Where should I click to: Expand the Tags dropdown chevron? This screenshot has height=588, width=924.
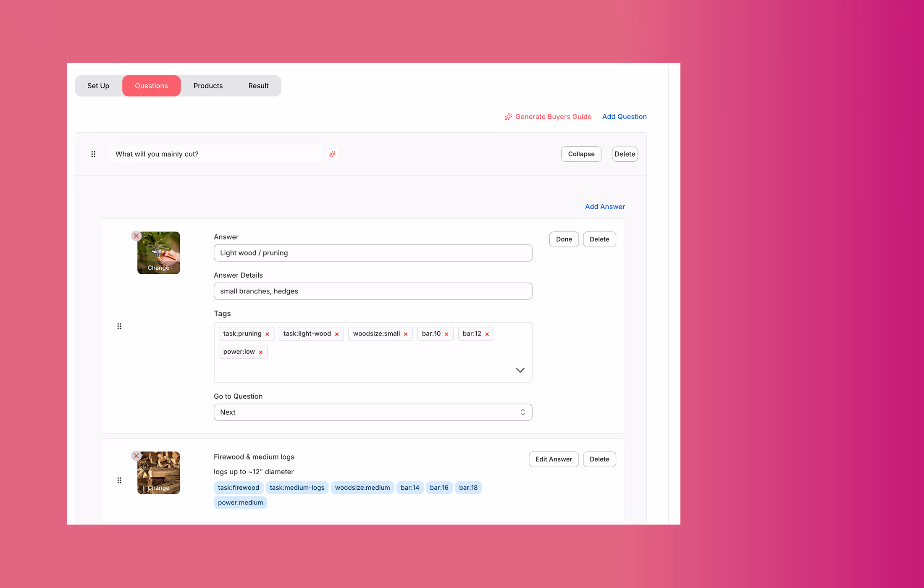[520, 370]
